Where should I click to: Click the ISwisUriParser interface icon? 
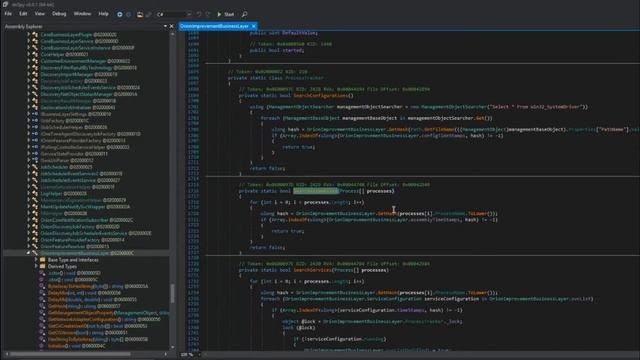(x=36, y=160)
